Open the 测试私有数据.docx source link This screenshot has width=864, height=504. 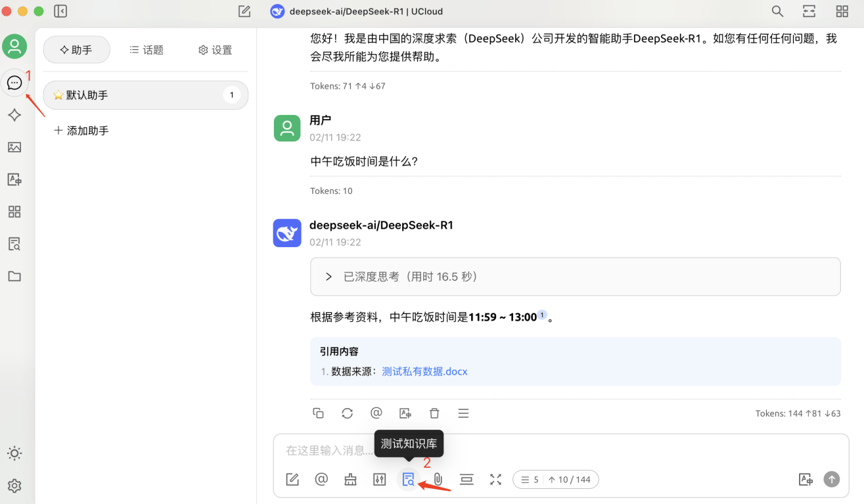(424, 371)
